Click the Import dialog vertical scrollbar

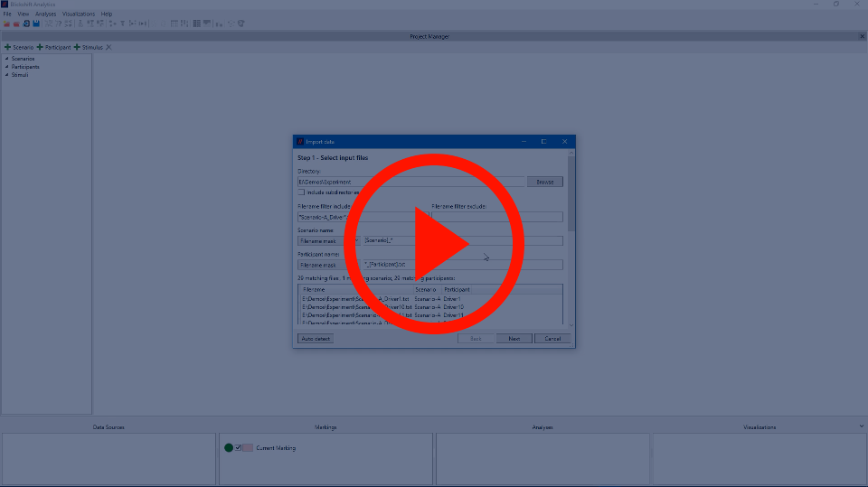(571, 193)
